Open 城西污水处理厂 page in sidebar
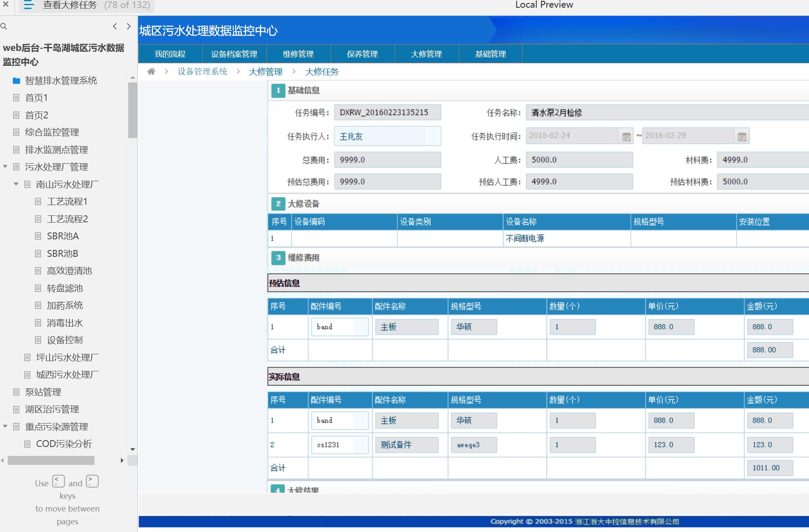Screen dimensions: 809x532 coord(68,374)
